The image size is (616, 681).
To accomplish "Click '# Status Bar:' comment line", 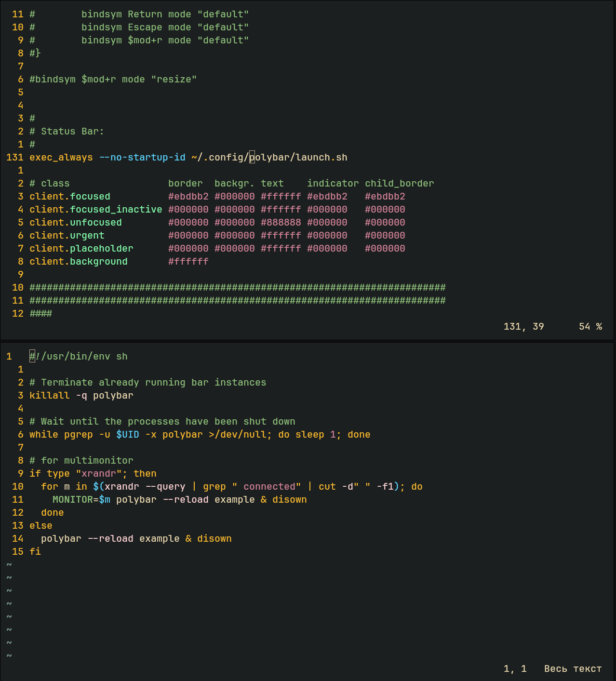I will (x=67, y=132).
